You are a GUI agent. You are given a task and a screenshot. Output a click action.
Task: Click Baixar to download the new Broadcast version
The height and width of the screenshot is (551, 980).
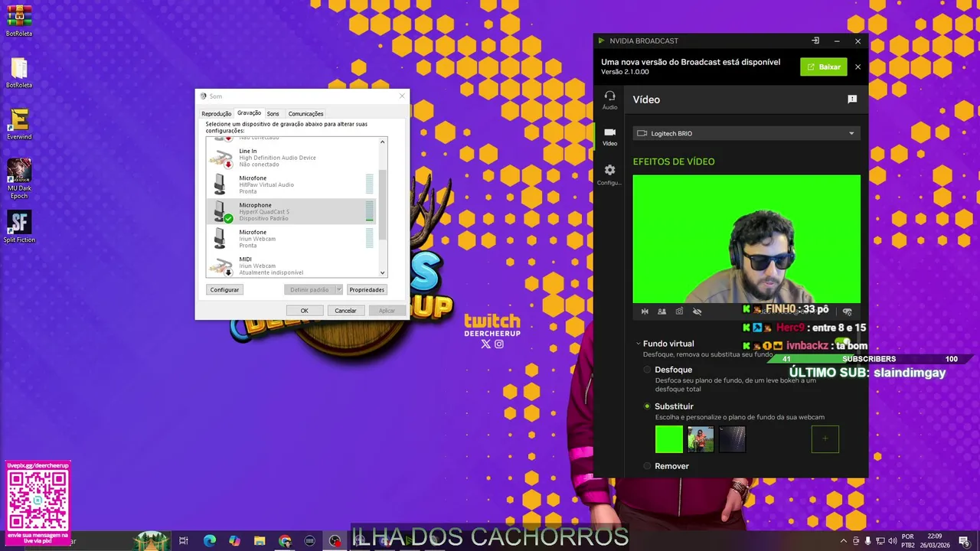(x=824, y=67)
